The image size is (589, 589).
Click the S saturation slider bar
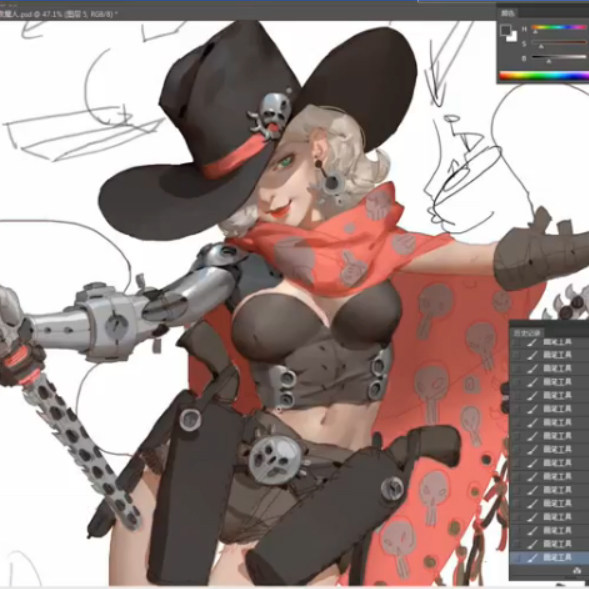click(x=559, y=42)
